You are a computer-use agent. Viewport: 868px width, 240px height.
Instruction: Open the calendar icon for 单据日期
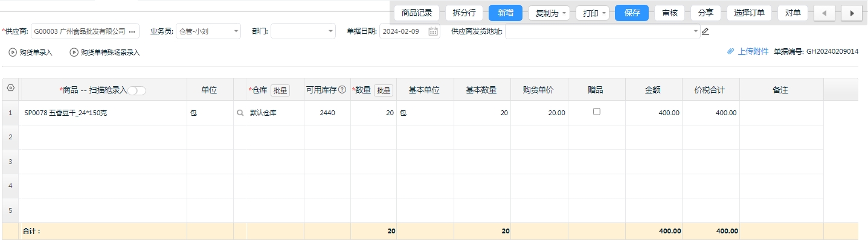point(432,31)
